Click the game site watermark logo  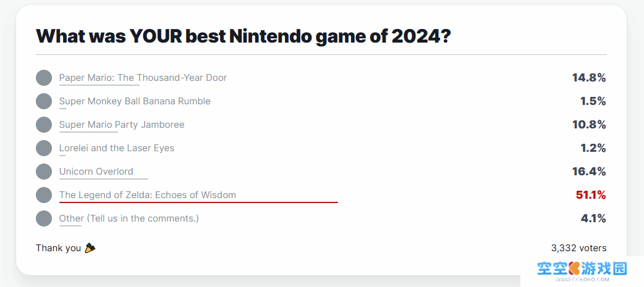pyautogui.click(x=582, y=272)
